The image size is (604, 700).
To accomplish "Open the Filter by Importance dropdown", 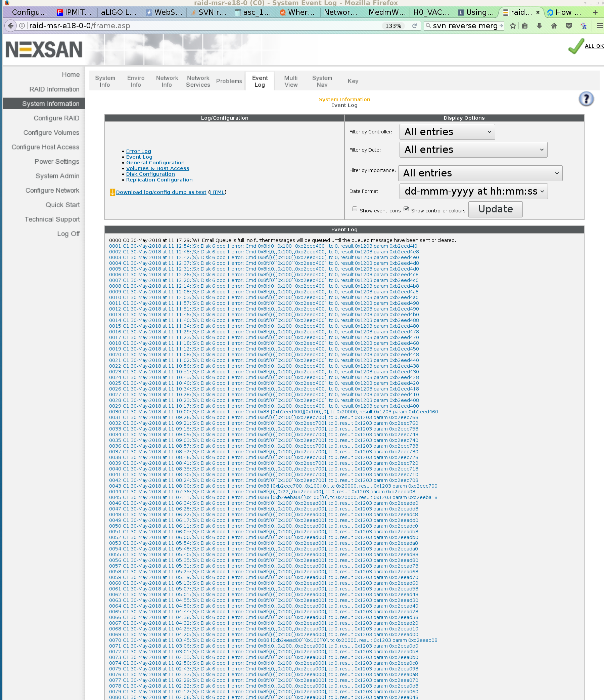I will [x=480, y=173].
